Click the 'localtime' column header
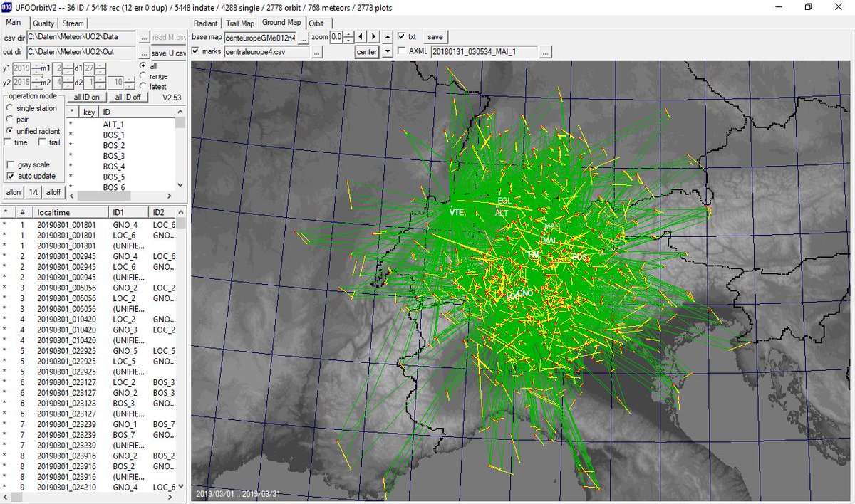 [71, 212]
